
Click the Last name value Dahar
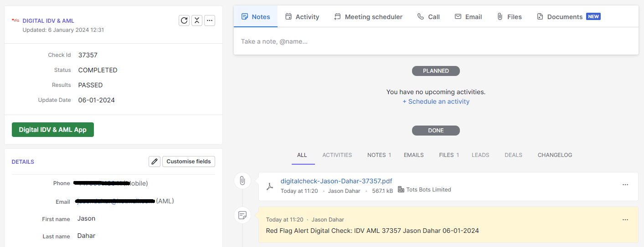point(87,236)
